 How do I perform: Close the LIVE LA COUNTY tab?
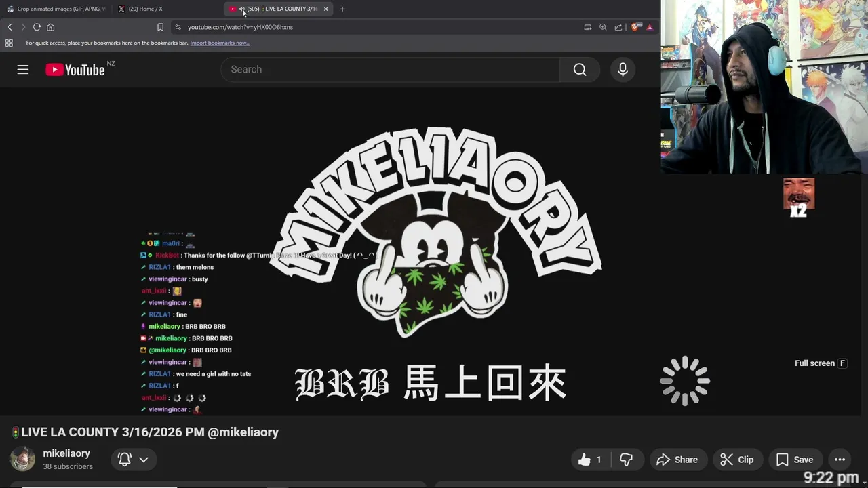click(325, 9)
